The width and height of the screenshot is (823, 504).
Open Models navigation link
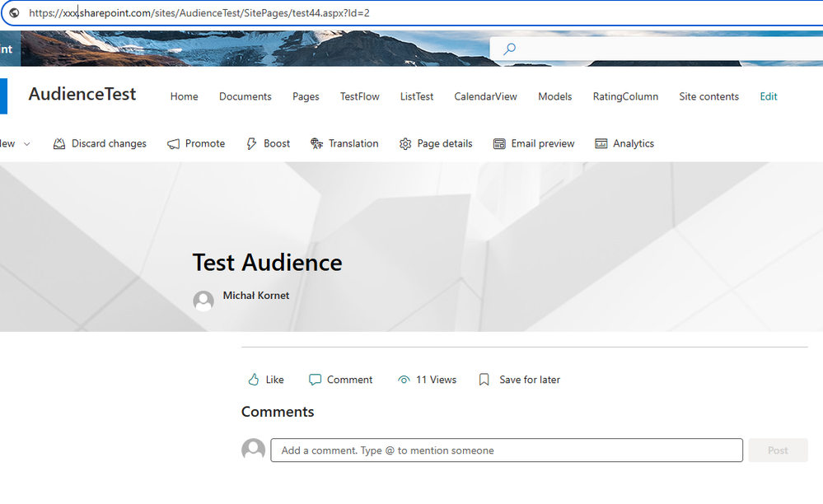click(x=554, y=96)
